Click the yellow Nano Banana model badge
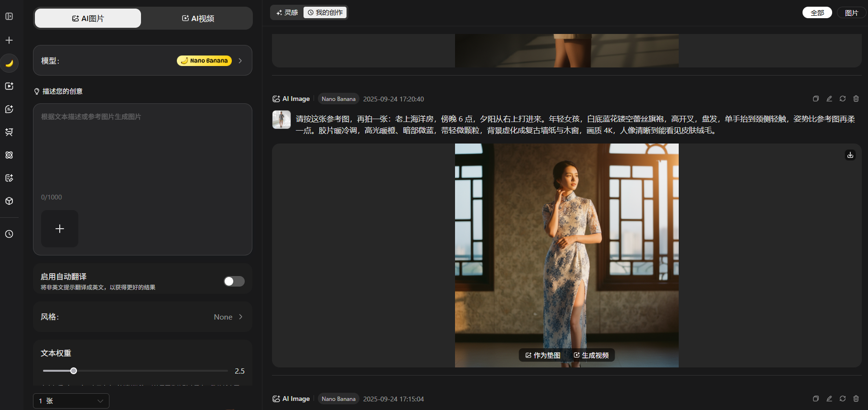 pos(204,61)
